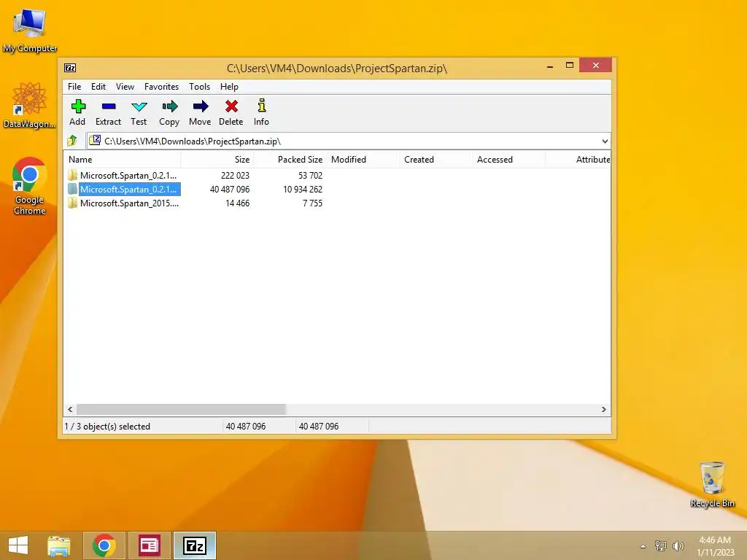Click the horizontal scrollbar thumb
The height and width of the screenshot is (560, 747).
click(181, 409)
